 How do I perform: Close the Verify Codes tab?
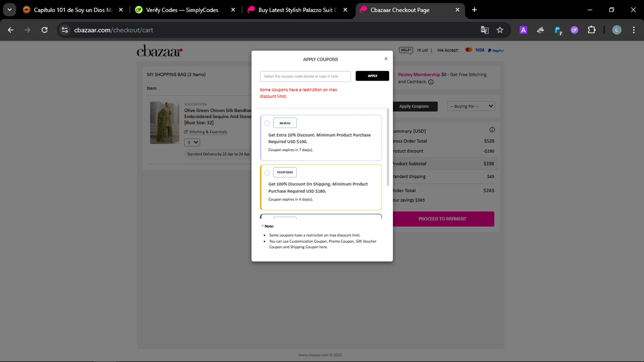click(x=233, y=9)
